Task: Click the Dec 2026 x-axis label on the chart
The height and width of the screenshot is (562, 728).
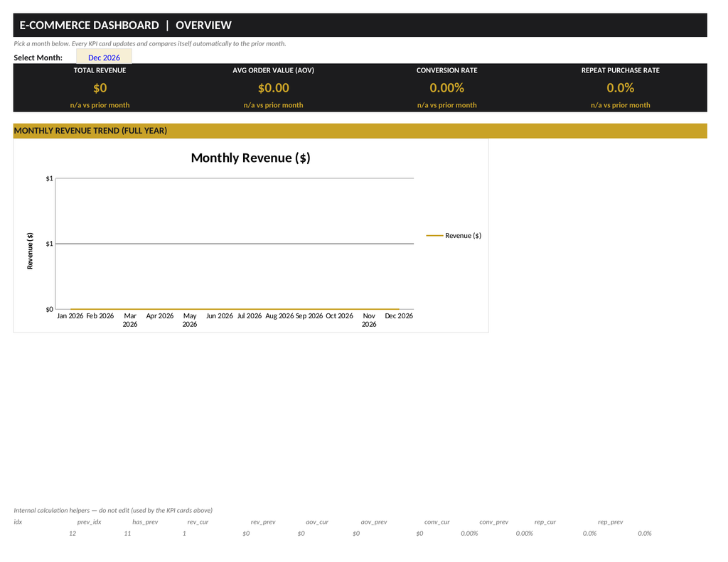Action: click(399, 316)
